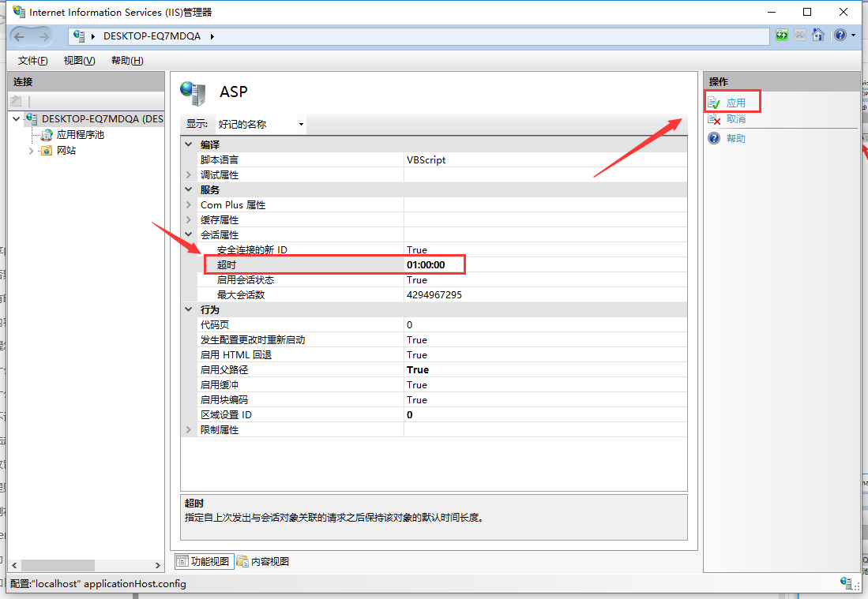Expand the 限制属性 group

click(189, 430)
